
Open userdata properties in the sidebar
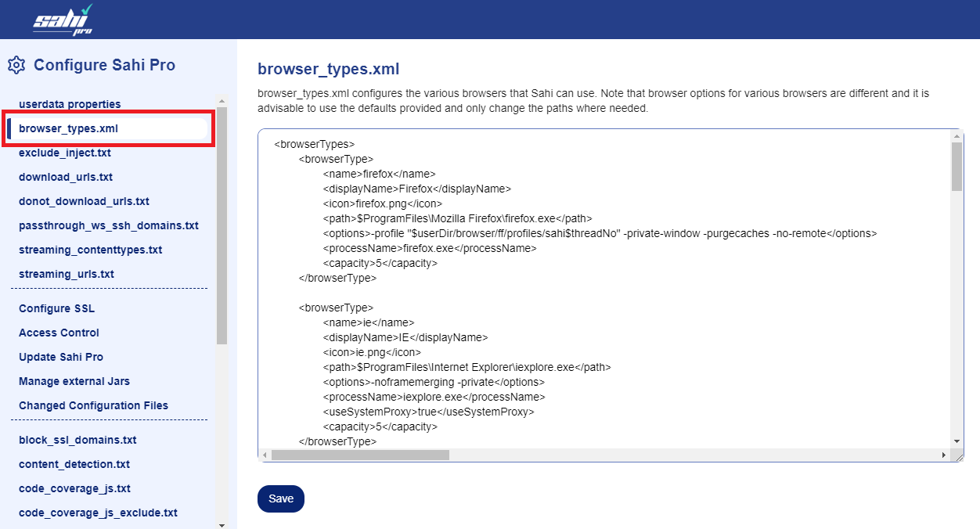click(70, 104)
